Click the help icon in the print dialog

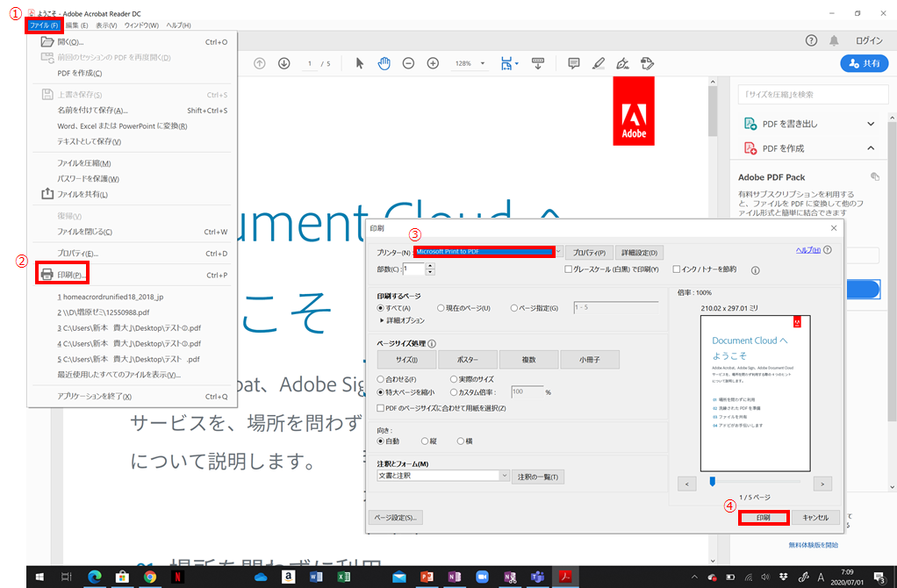(827, 250)
